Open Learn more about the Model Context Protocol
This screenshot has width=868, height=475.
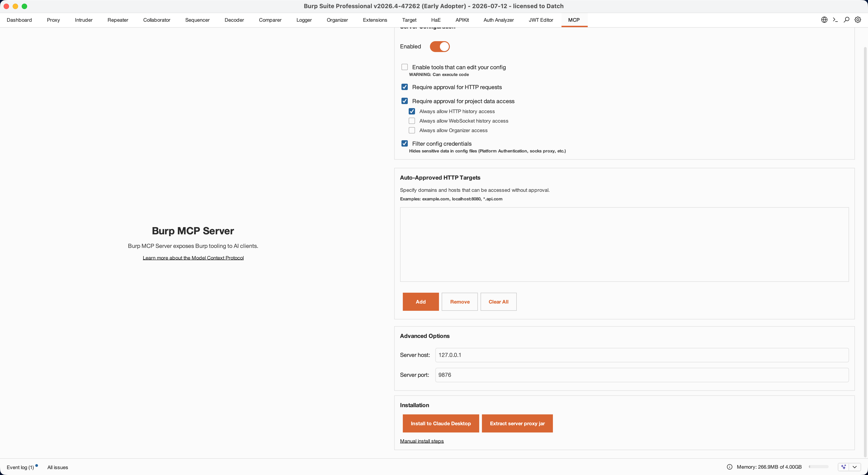coord(193,258)
